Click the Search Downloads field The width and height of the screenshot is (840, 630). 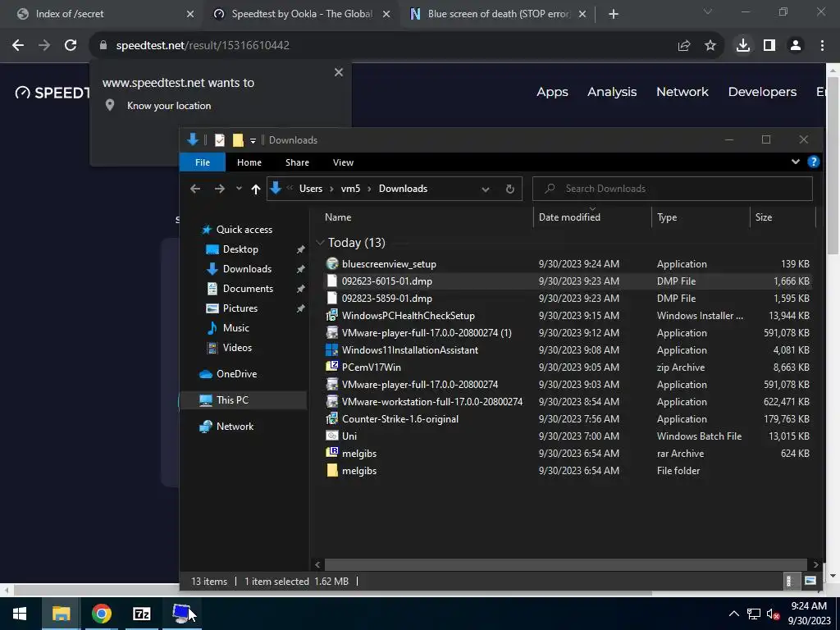tap(673, 189)
